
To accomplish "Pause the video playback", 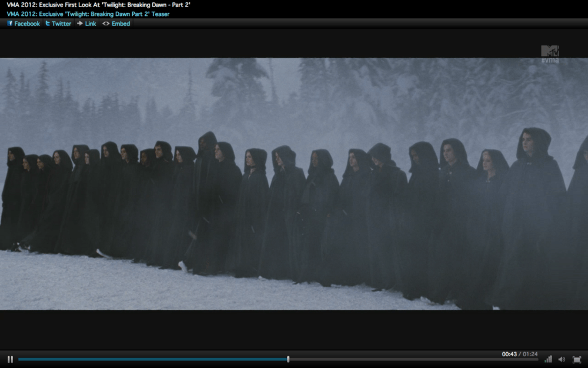I will [x=10, y=359].
